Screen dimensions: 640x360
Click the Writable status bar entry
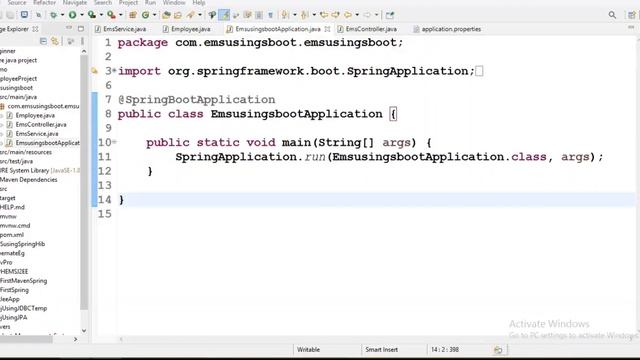click(309, 349)
